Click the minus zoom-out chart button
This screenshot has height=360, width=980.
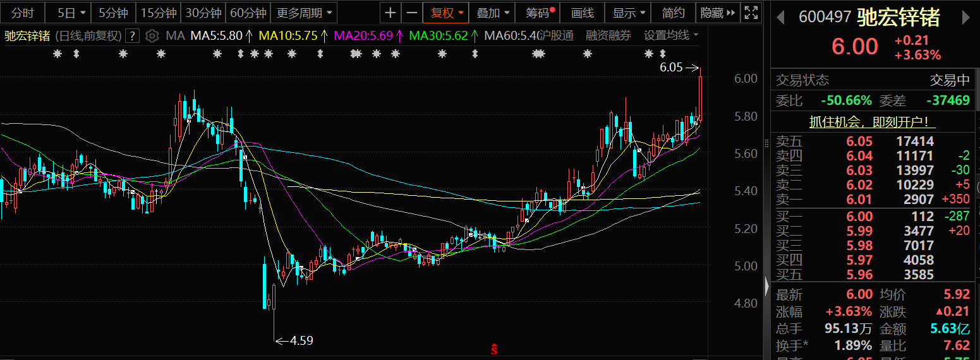[x=411, y=13]
